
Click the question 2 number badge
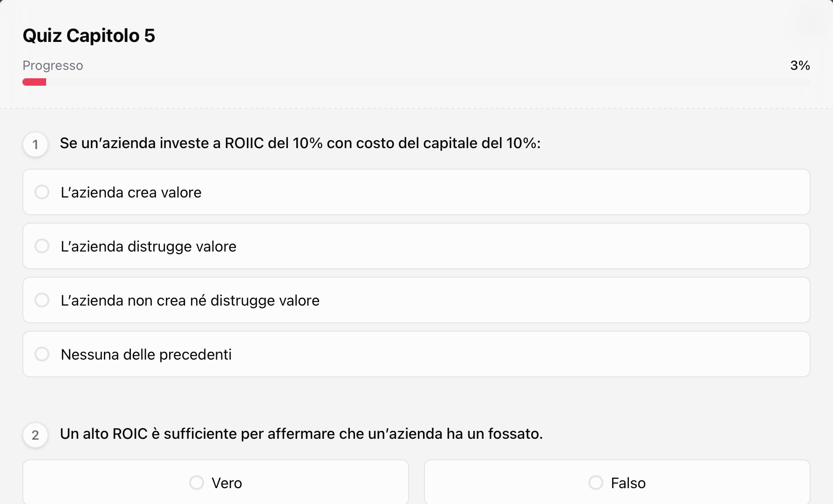pyautogui.click(x=35, y=435)
